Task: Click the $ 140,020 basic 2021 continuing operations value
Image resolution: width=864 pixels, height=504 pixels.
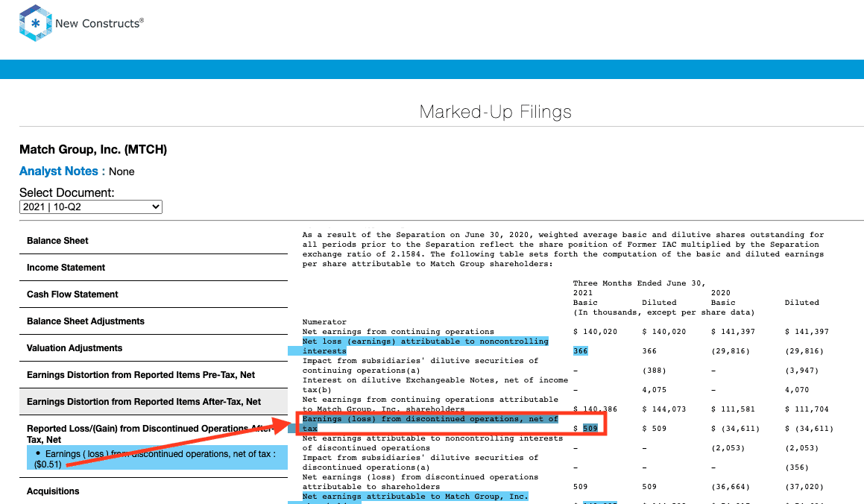Action: click(595, 332)
